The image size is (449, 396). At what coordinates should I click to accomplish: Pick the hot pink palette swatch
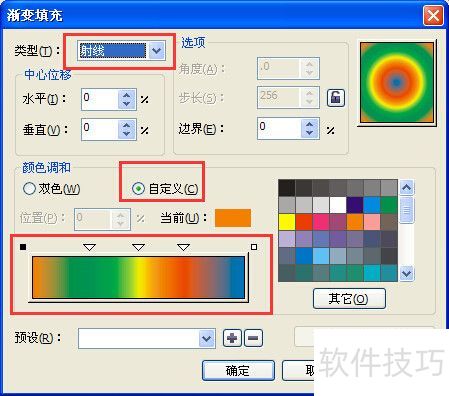[x=321, y=222]
